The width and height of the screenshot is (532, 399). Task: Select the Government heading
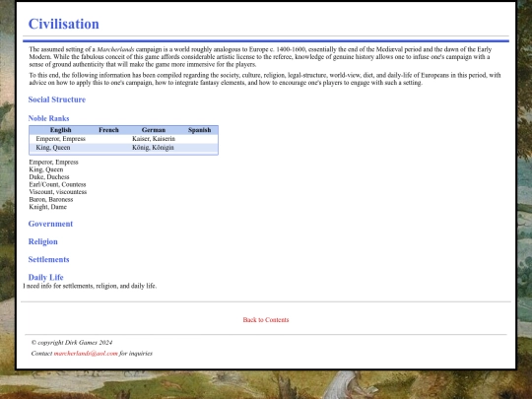pos(50,224)
